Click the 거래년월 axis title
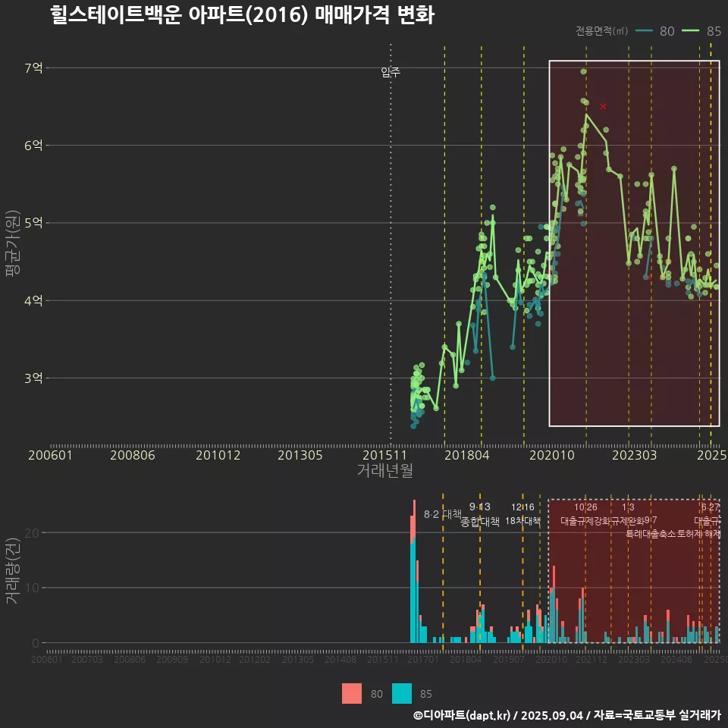728x728 pixels. (385, 470)
